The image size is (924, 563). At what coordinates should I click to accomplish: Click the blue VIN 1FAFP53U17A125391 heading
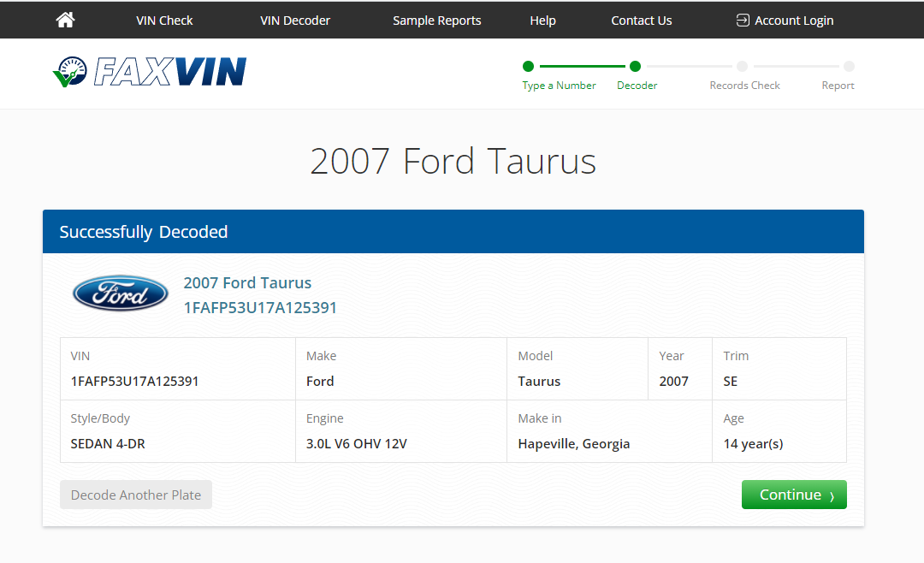[x=260, y=308]
